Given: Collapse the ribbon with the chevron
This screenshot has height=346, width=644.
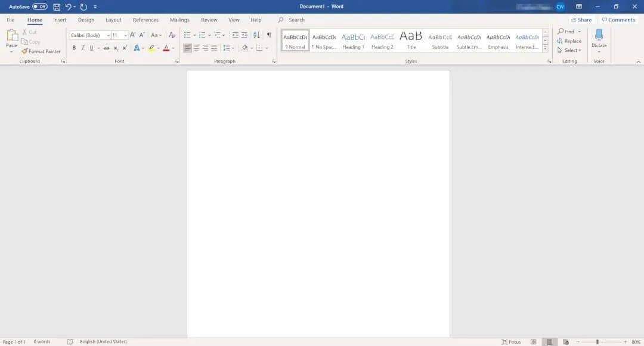Looking at the screenshot, I should point(638,61).
